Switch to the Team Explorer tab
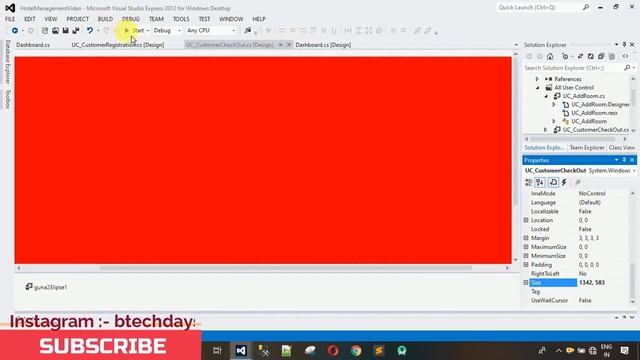The width and height of the screenshot is (640, 360). pyautogui.click(x=587, y=148)
